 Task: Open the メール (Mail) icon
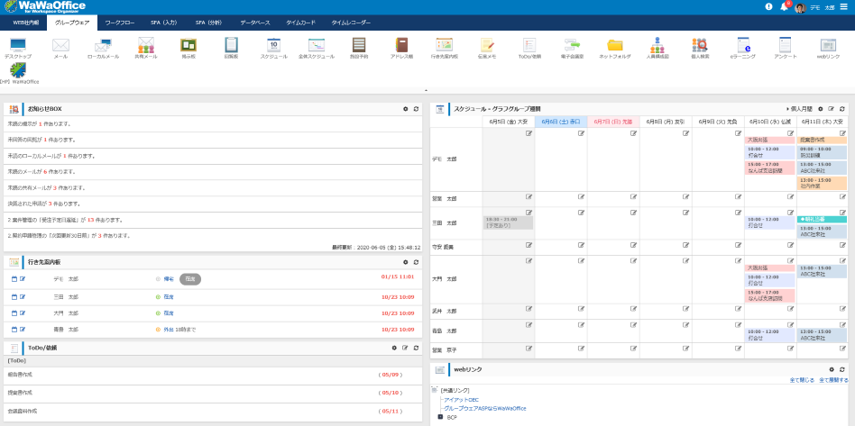coord(60,47)
